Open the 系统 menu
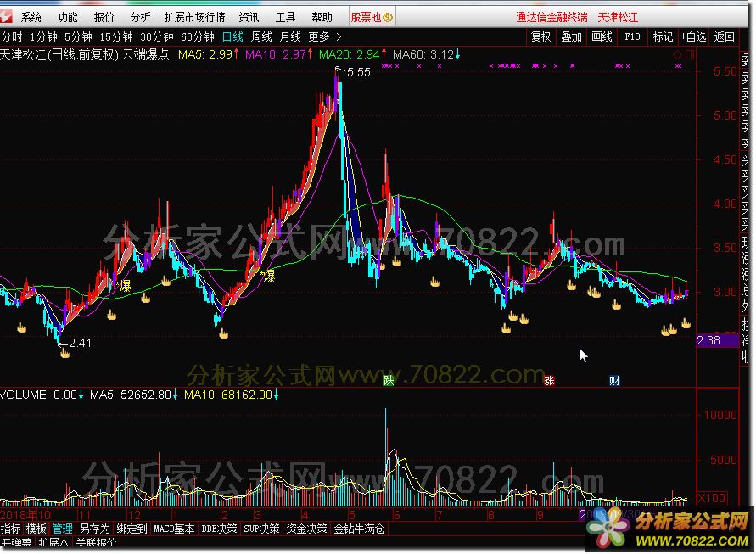The image size is (756, 554). (31, 17)
